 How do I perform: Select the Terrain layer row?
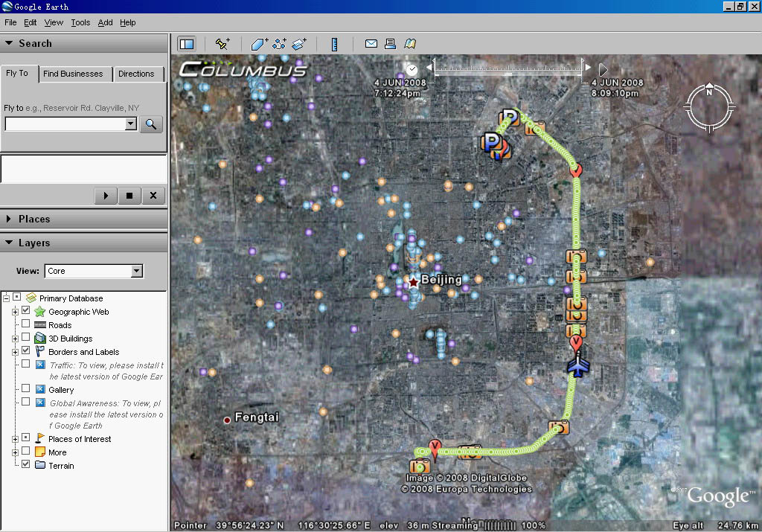coord(61,466)
